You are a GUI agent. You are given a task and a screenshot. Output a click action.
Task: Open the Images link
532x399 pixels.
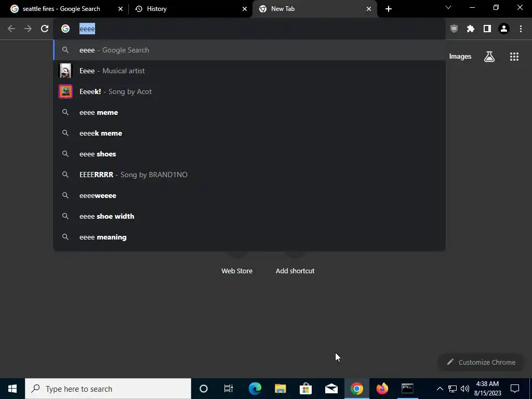pyautogui.click(x=460, y=57)
